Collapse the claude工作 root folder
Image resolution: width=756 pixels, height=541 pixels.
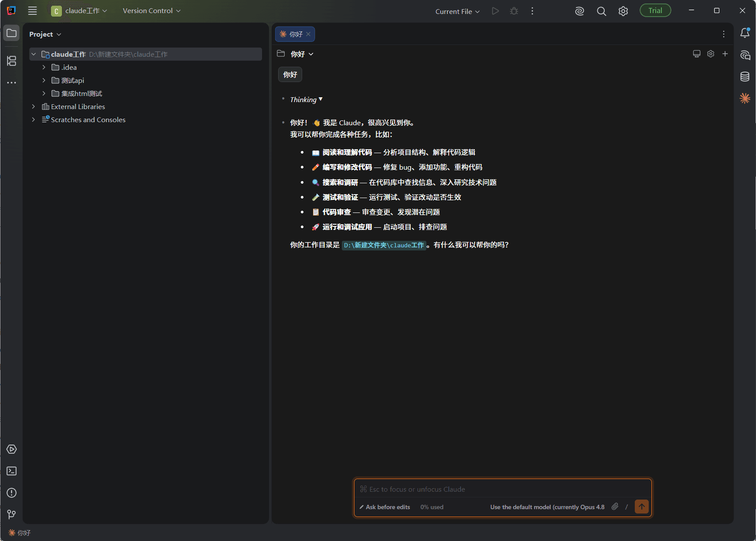pyautogui.click(x=34, y=54)
